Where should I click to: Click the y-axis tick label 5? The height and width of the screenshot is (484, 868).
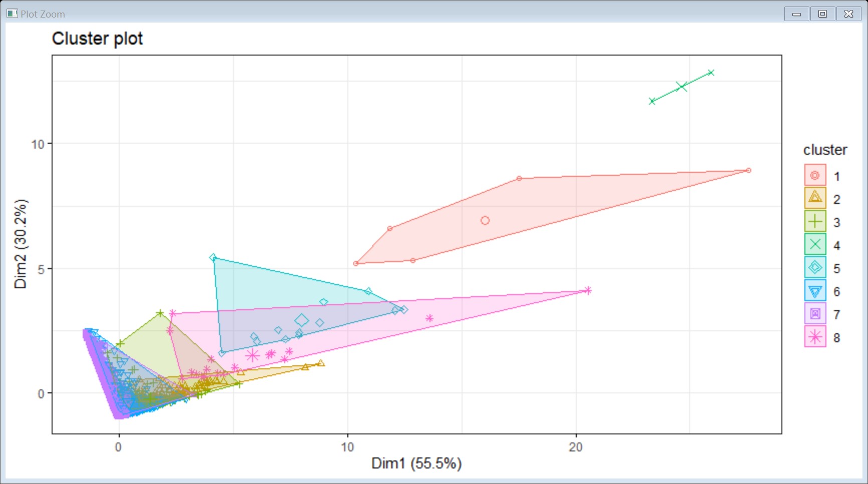click(41, 269)
